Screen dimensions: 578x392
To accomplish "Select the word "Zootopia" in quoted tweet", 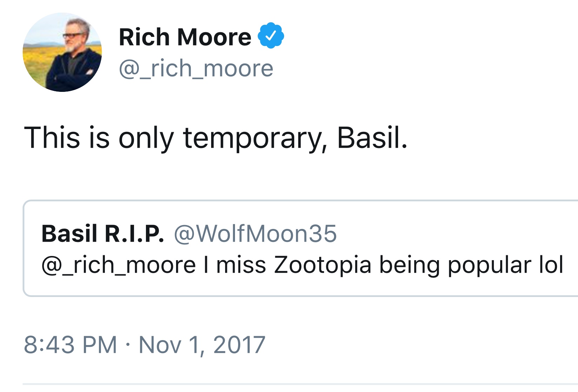I will click(x=322, y=265).
